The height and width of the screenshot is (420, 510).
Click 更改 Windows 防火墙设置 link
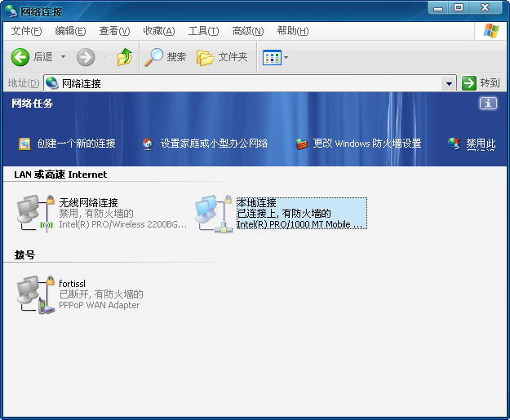point(366,144)
